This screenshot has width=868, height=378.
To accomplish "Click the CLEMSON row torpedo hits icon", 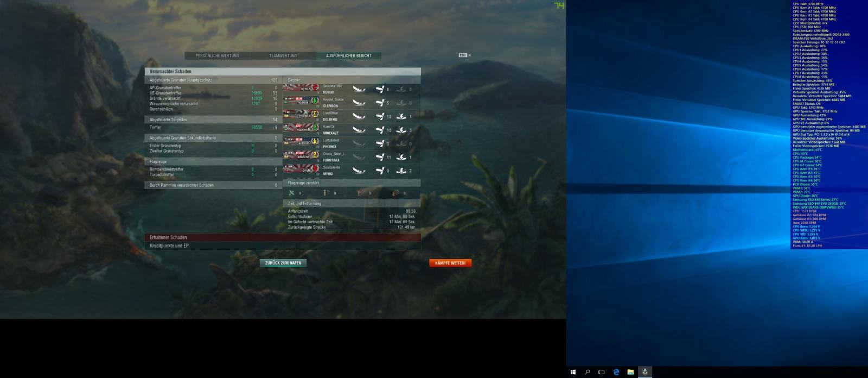I will pos(401,103).
